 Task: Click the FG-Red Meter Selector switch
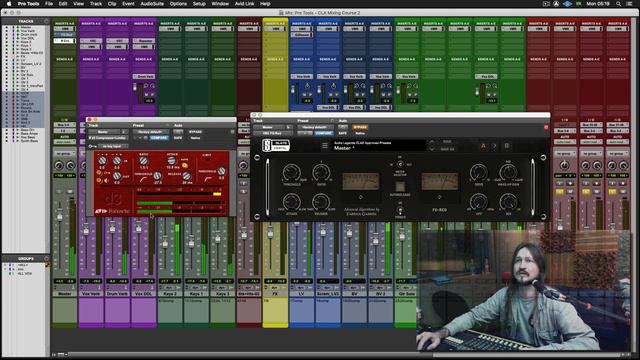[x=400, y=164]
